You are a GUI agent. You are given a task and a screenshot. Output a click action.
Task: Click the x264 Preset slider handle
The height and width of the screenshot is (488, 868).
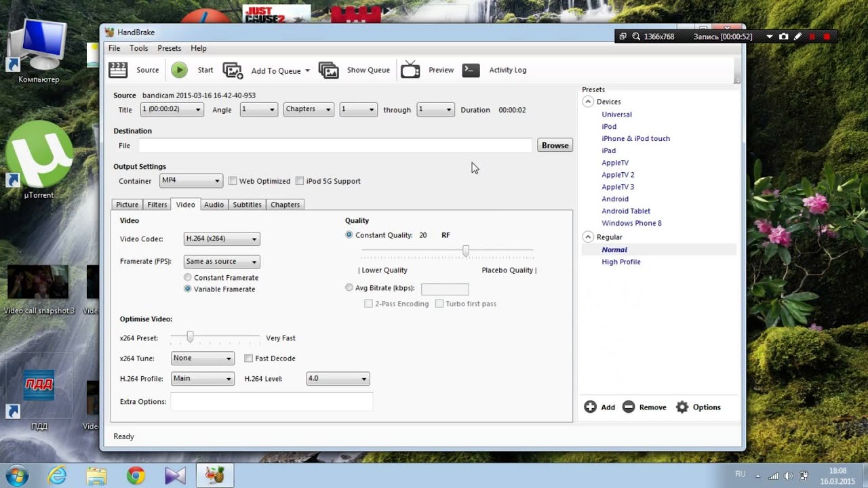click(x=190, y=337)
